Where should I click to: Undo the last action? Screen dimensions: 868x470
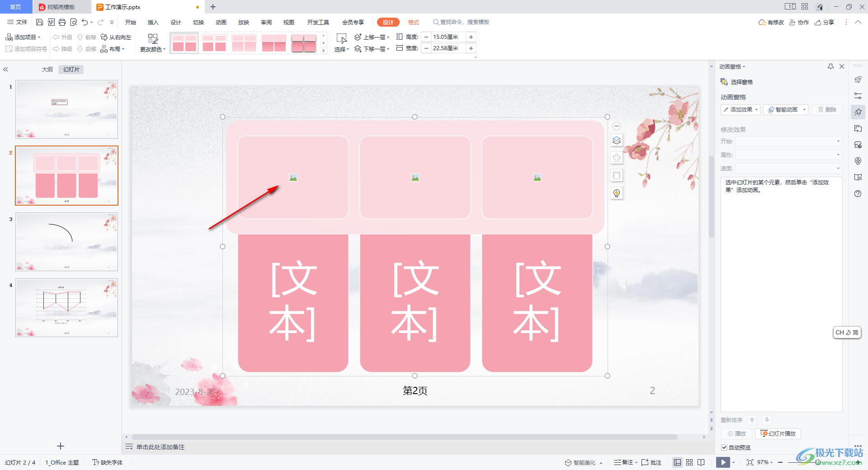[85, 22]
